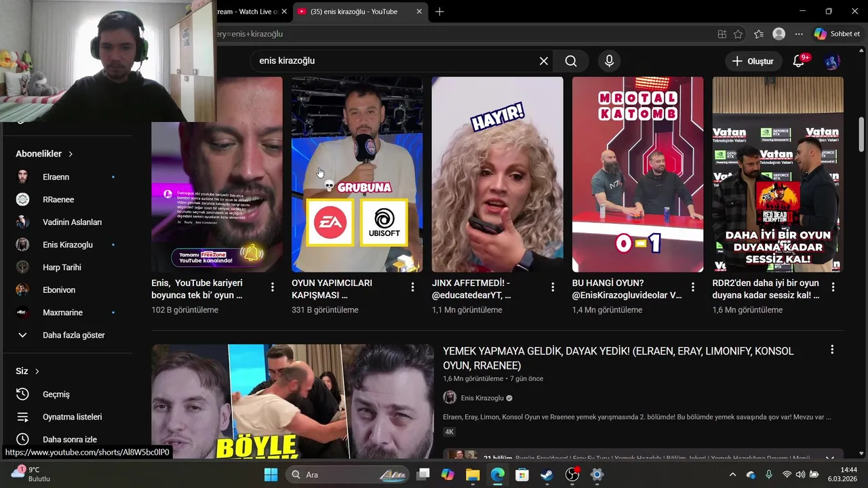Viewport: 868px width, 488px height.
Task: Open options for OYUN YAPIMCILARI KAPIŞMASI short
Action: tap(412, 287)
